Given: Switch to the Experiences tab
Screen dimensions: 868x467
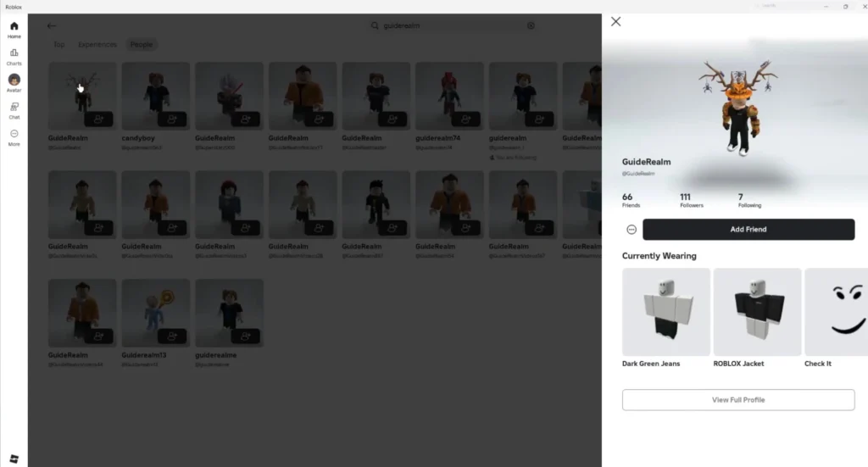Looking at the screenshot, I should point(97,44).
